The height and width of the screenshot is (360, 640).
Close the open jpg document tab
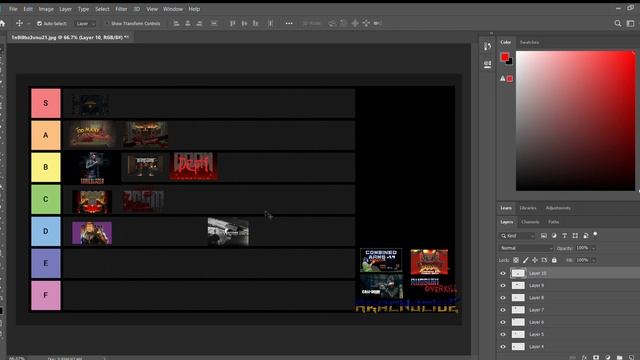click(x=127, y=37)
